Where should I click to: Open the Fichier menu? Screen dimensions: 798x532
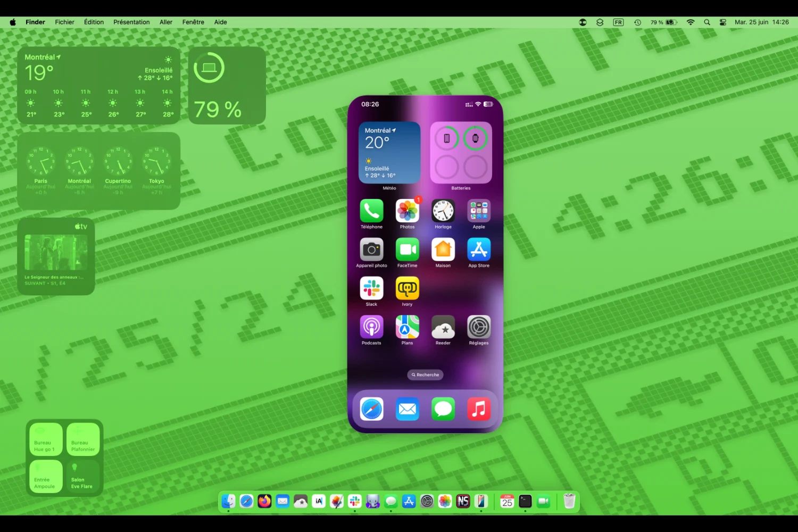[64, 22]
